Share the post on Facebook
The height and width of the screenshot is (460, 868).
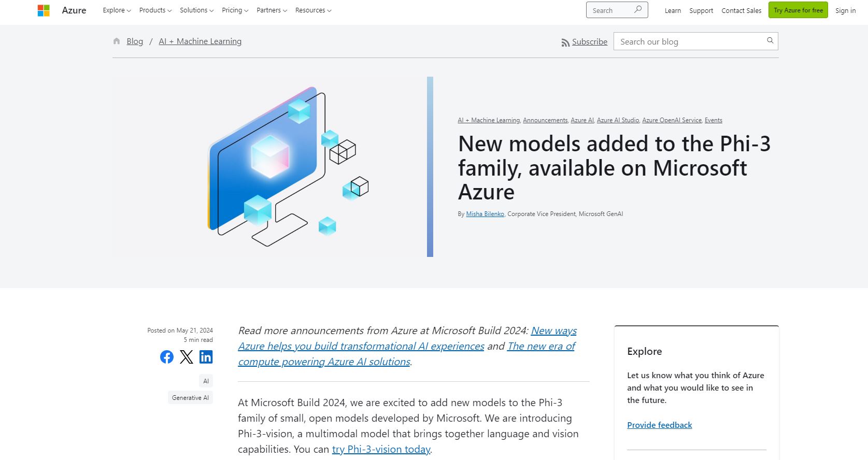[x=167, y=357]
